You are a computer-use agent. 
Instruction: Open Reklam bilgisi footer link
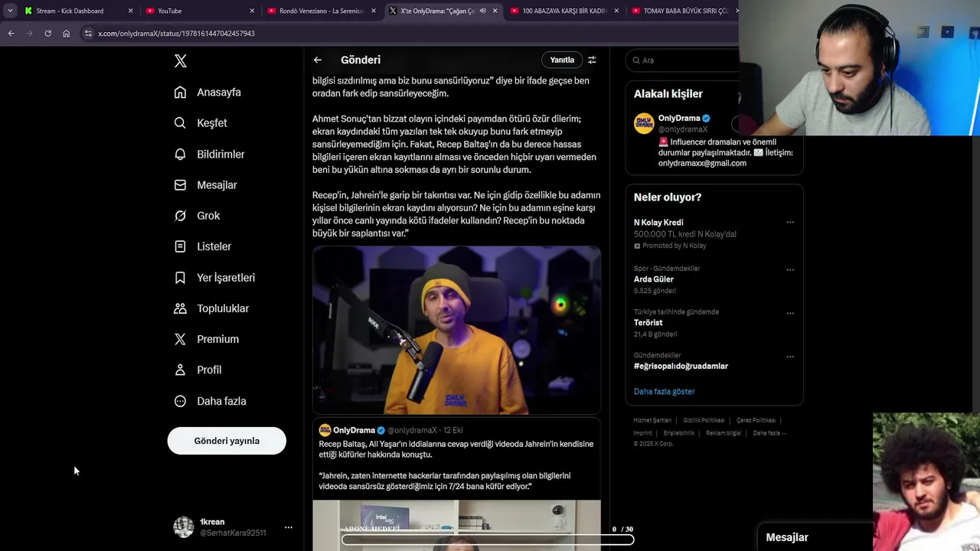point(724,433)
